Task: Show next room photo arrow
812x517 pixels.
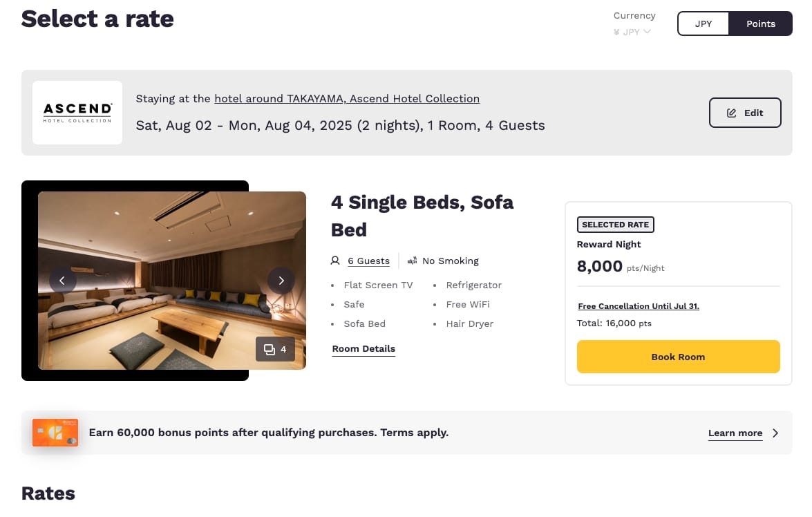Action: click(x=281, y=281)
